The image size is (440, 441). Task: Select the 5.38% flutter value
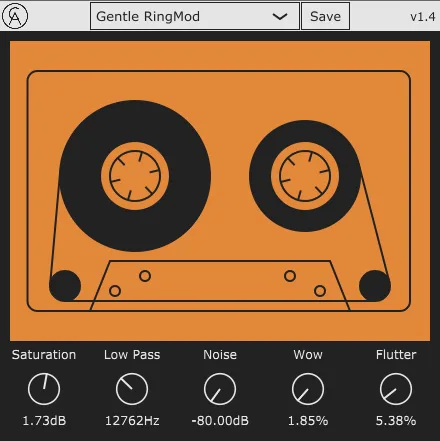click(396, 421)
